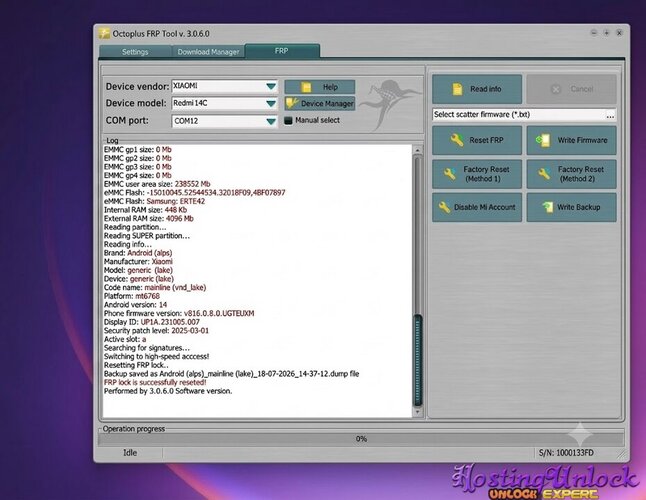The width and height of the screenshot is (646, 500).
Task: Click the Disable Mi Account button label
Action: pyautogui.click(x=484, y=207)
